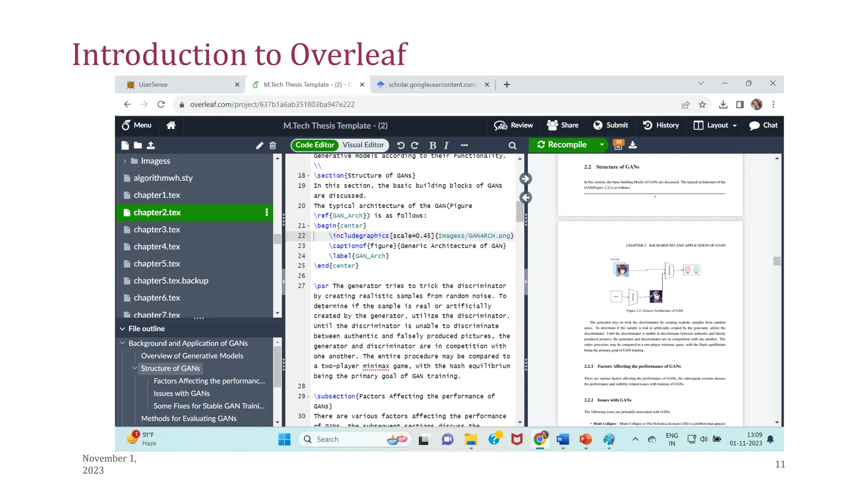The width and height of the screenshot is (868, 488).
Task: Apply italic formatting
Action: pos(446,145)
